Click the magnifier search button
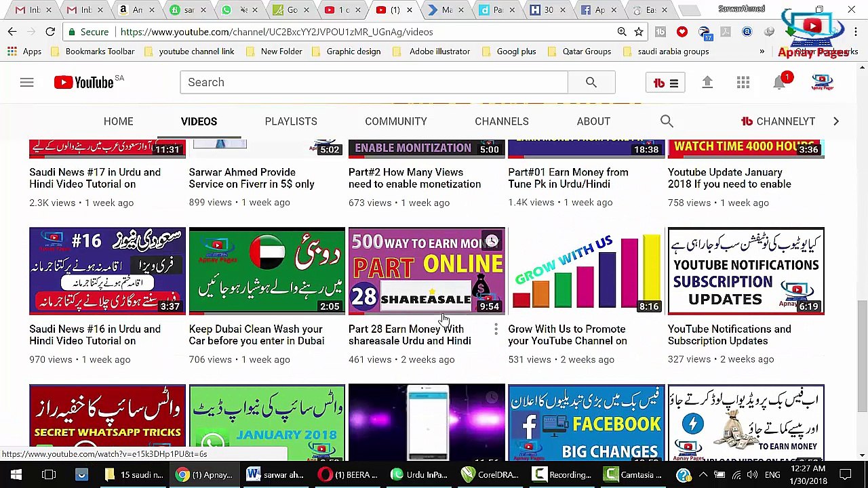Viewport: 868px width, 488px height. coord(591,83)
